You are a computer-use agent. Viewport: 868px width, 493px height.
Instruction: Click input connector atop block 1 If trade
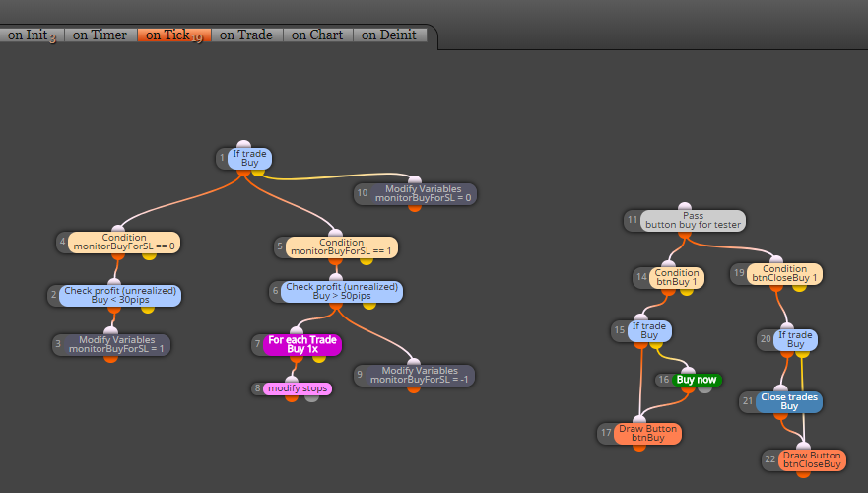pos(243,145)
